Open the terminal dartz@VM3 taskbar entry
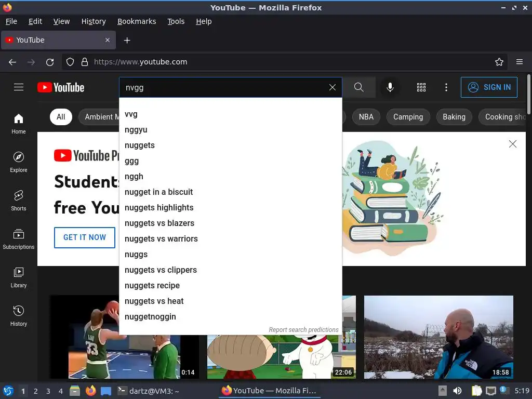The width and height of the screenshot is (532, 399). tap(148, 391)
